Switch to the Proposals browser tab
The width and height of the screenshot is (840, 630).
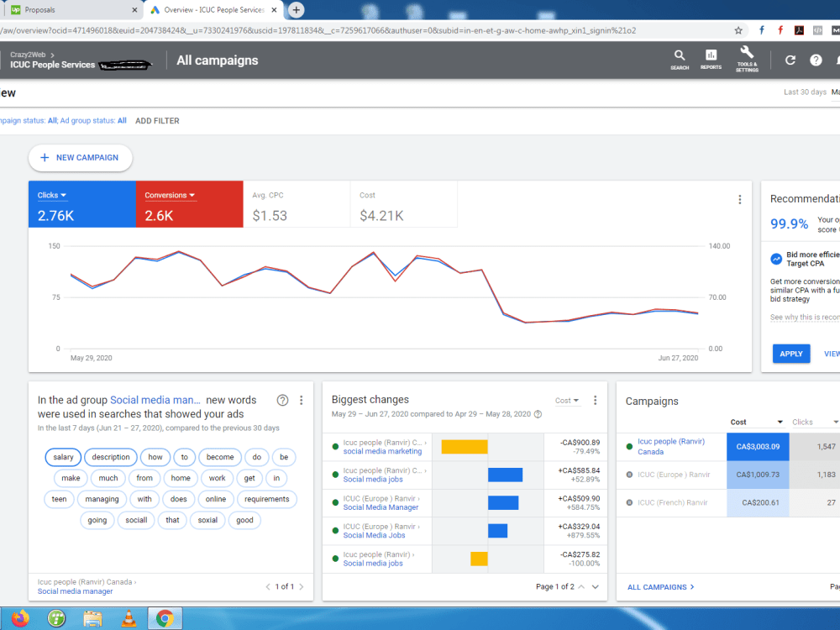pos(71,9)
